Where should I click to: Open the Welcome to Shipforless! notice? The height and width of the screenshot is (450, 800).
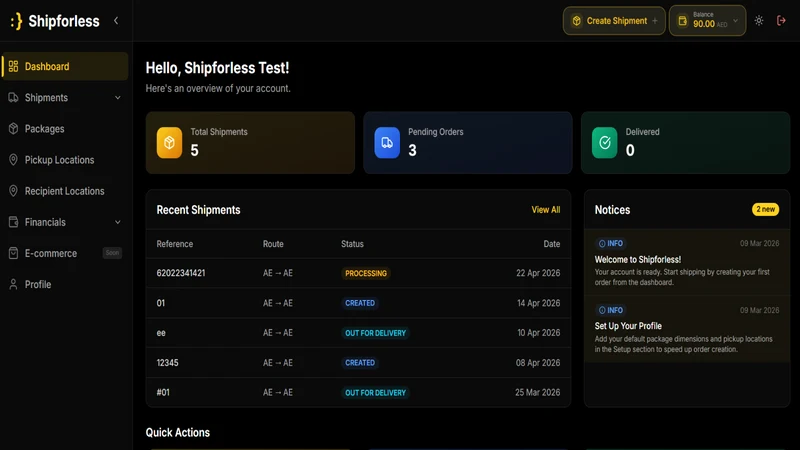click(x=687, y=262)
